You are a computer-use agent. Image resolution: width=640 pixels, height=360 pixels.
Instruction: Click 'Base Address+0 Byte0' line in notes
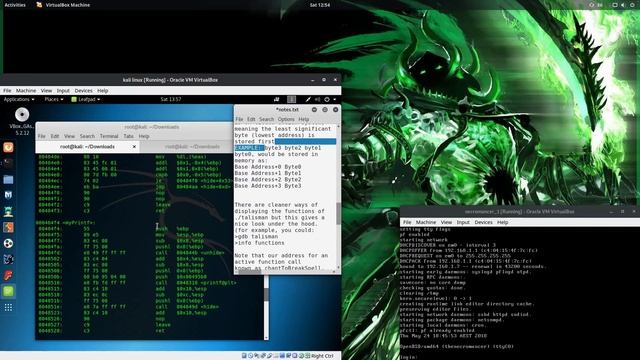[268, 167]
